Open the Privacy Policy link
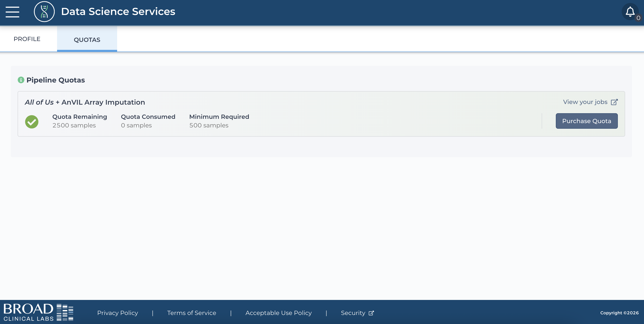 coord(118,313)
